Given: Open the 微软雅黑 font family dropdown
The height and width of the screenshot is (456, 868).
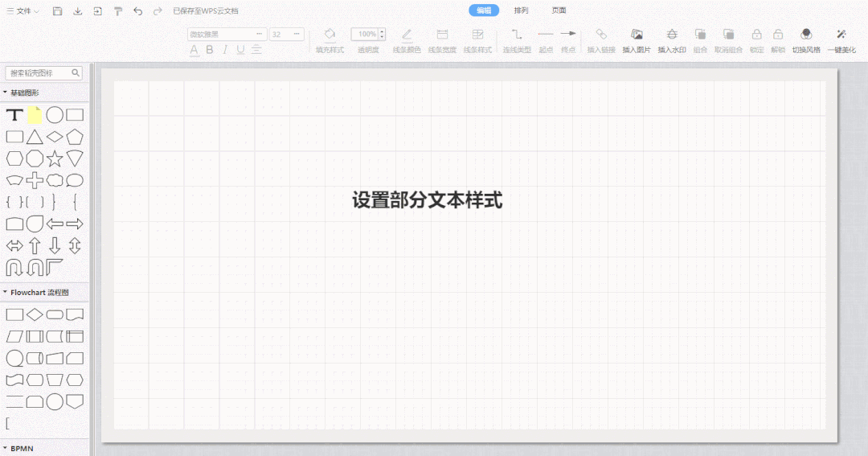Looking at the screenshot, I should 227,35.
